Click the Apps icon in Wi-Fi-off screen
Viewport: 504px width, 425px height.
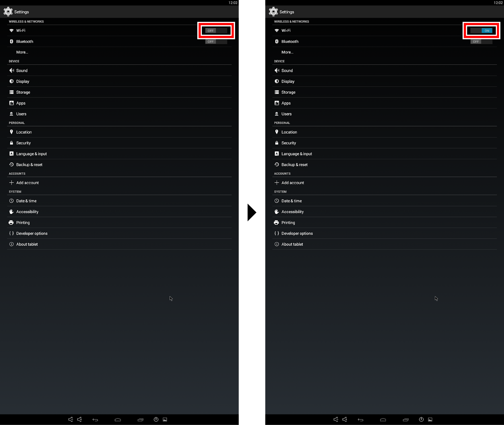pyautogui.click(x=11, y=103)
